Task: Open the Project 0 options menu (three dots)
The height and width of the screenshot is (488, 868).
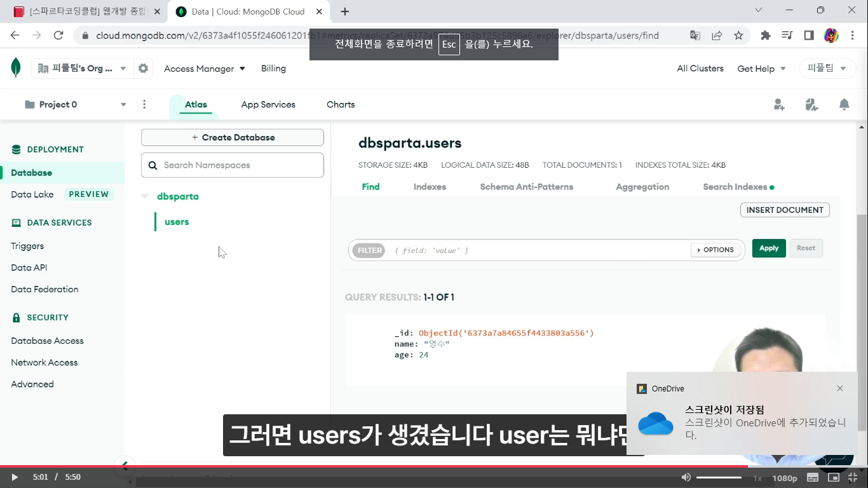Action: click(x=144, y=104)
